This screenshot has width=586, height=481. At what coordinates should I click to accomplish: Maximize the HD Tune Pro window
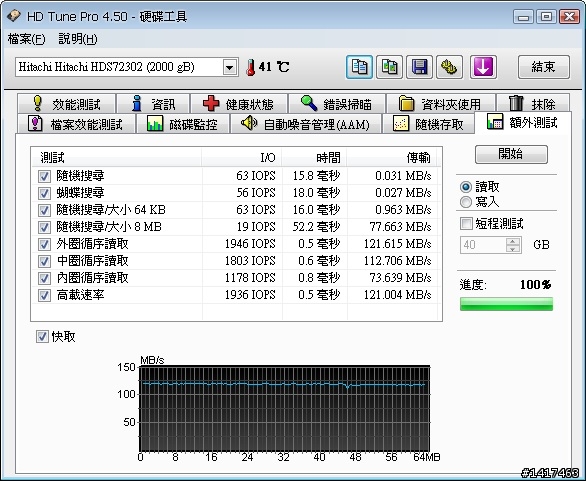(x=546, y=16)
